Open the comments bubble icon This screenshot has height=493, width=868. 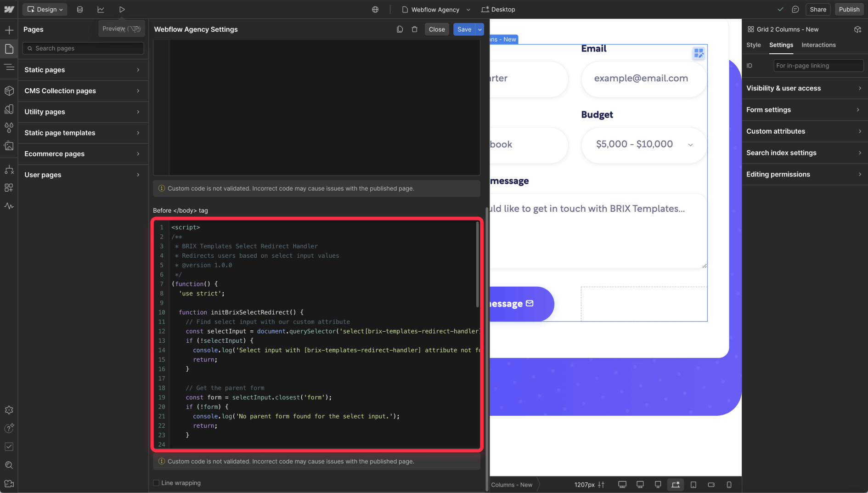click(795, 9)
